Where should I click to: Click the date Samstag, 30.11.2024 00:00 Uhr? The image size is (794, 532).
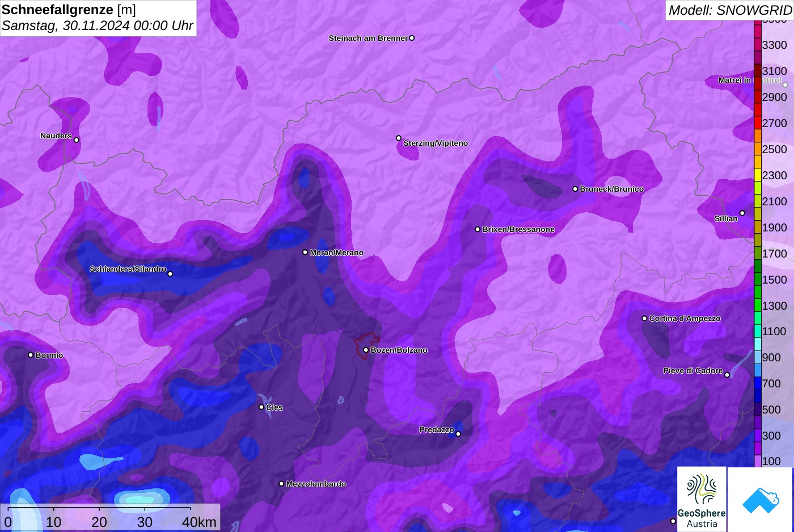[98, 26]
